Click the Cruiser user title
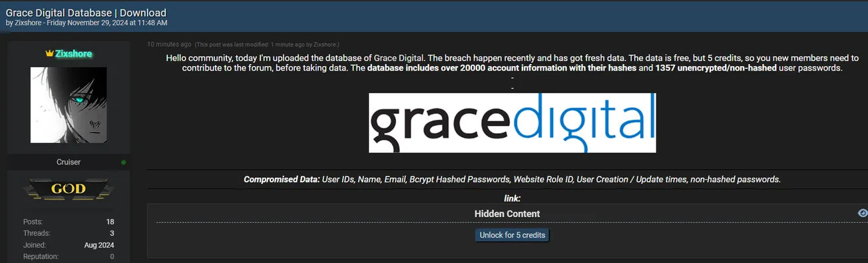868x263 pixels. point(69,162)
